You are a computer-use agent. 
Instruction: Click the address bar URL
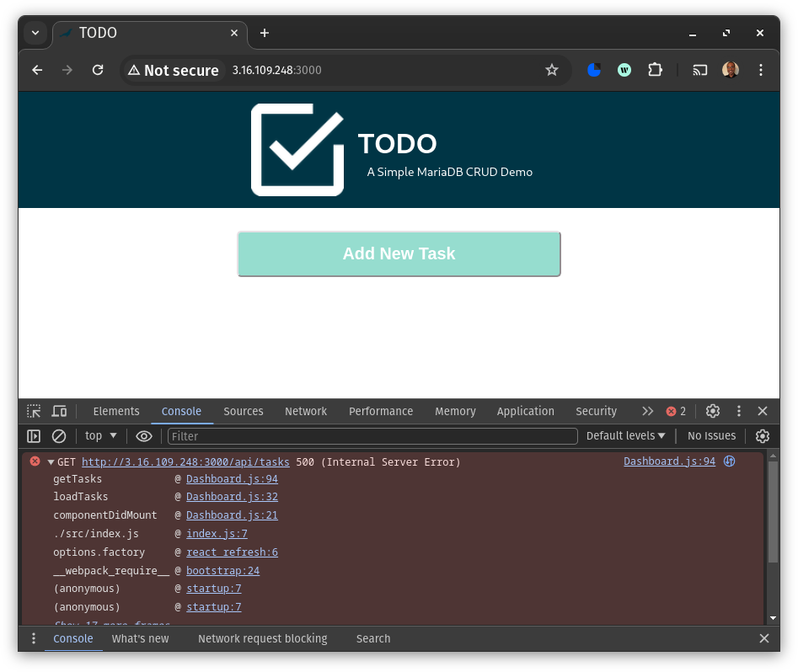(276, 70)
